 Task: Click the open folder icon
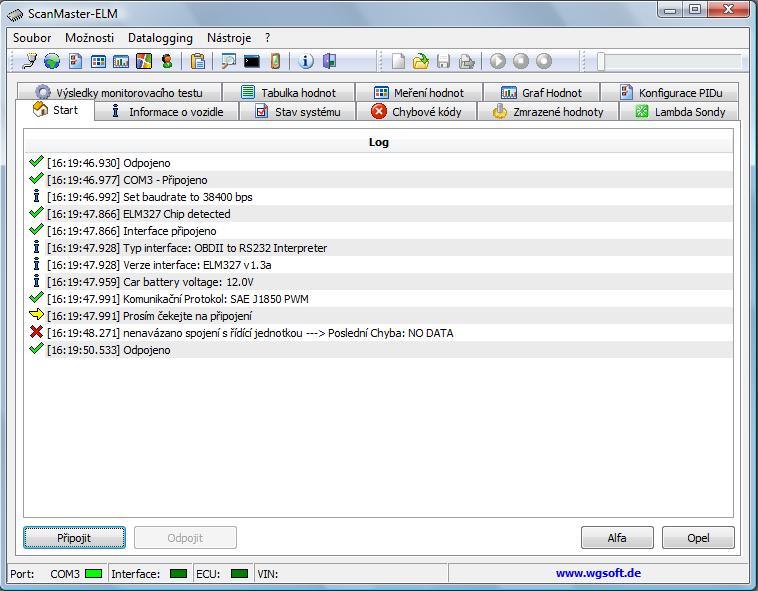pyautogui.click(x=421, y=61)
